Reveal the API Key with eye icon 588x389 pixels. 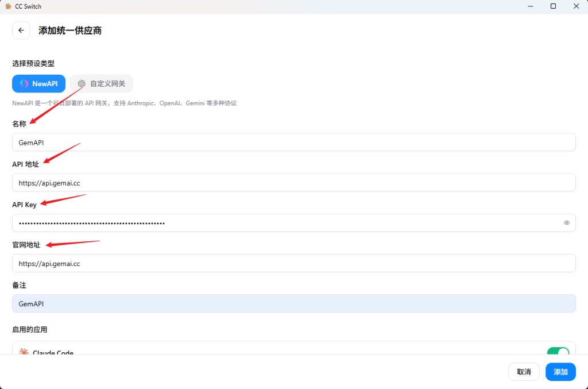pyautogui.click(x=566, y=223)
